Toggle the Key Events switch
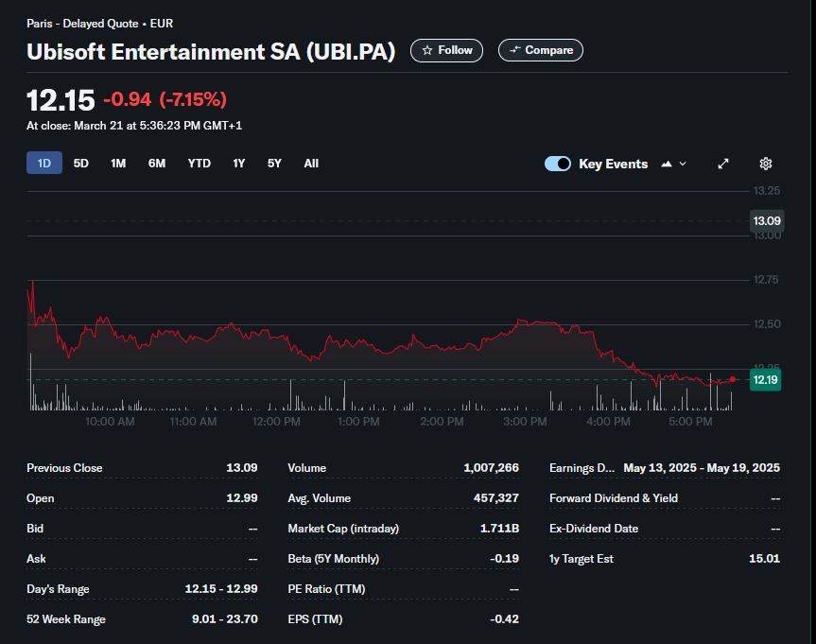This screenshot has width=816, height=644. pos(557,164)
